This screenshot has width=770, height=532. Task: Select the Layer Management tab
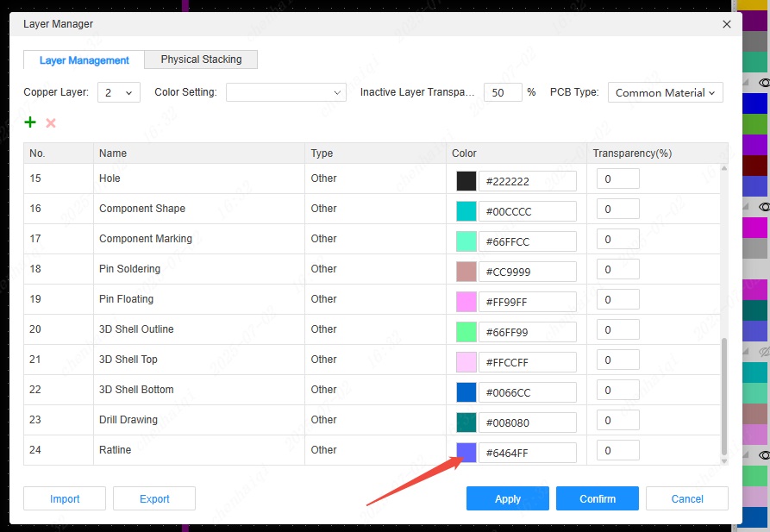(x=85, y=60)
